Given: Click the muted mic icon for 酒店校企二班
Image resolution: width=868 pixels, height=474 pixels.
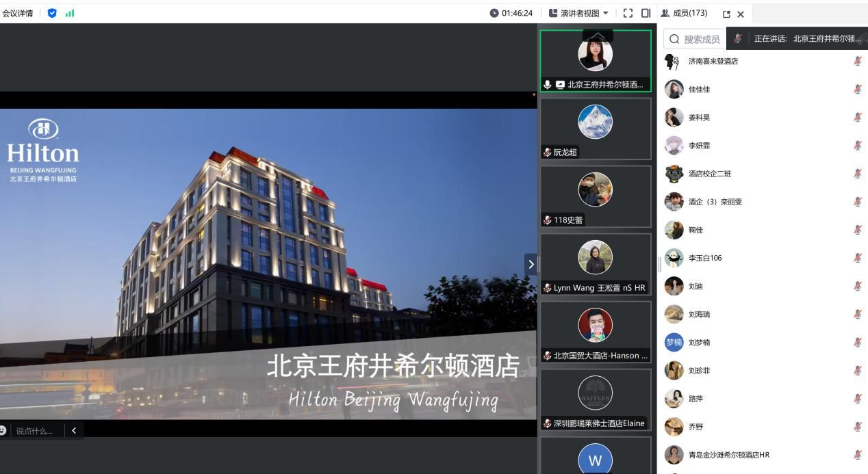Looking at the screenshot, I should click(x=857, y=173).
